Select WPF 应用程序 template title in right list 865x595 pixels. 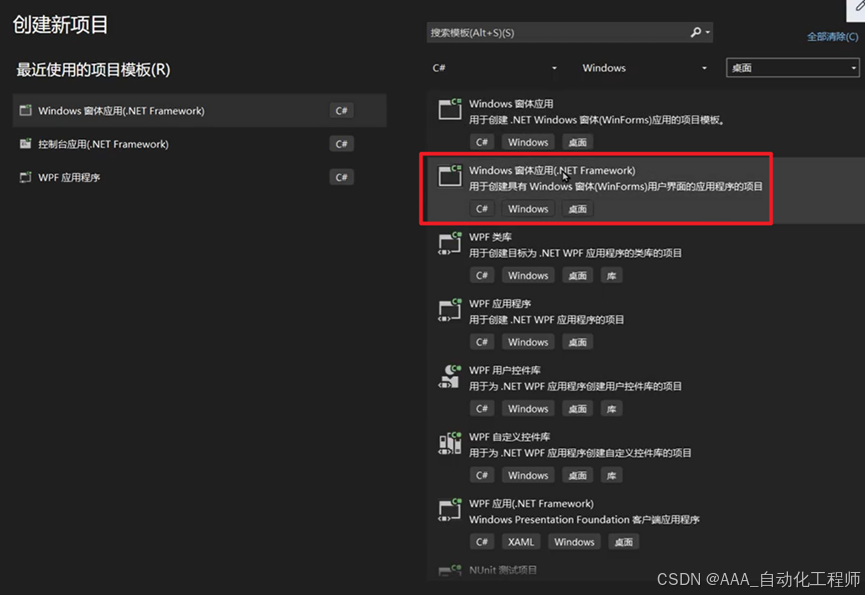500,304
